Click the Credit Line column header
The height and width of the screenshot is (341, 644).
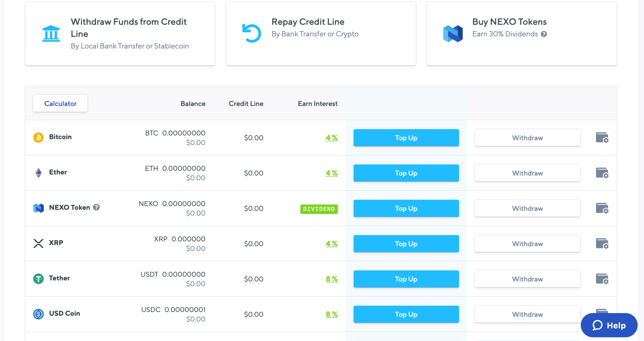pyautogui.click(x=246, y=104)
